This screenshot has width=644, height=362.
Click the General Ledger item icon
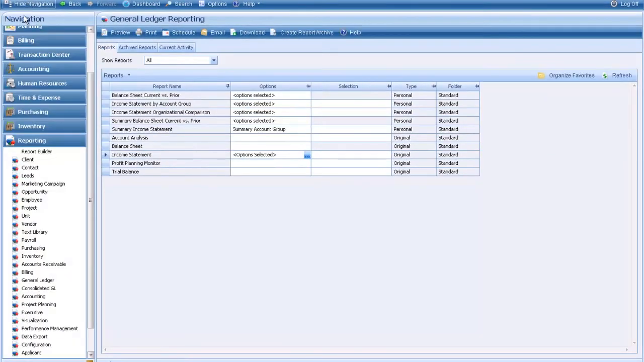[x=16, y=281]
